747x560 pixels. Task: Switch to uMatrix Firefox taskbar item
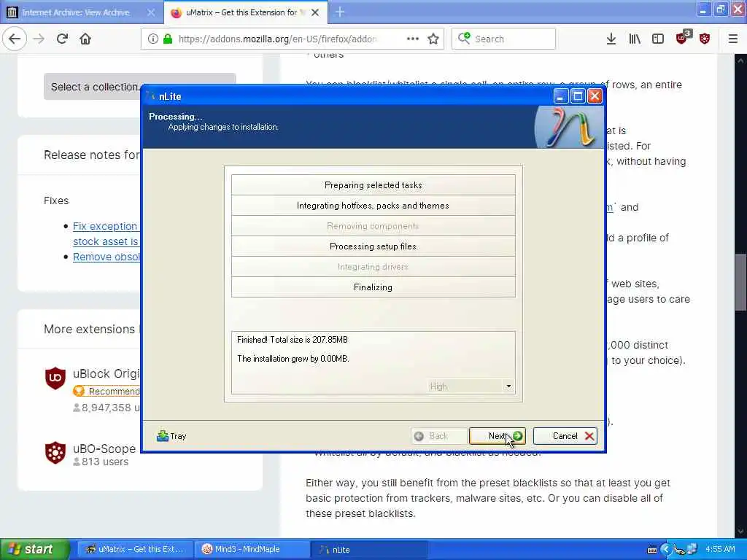[135, 549]
